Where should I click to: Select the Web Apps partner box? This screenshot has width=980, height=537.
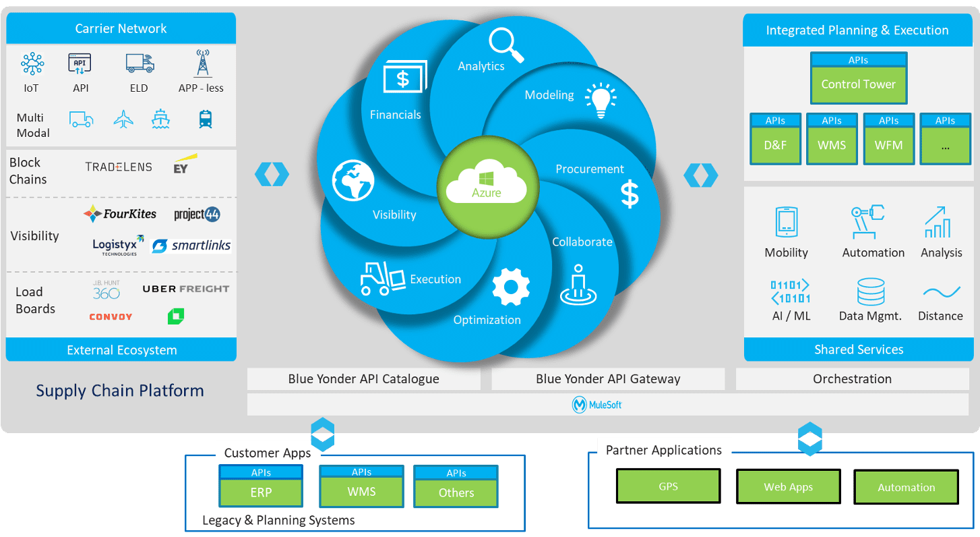(788, 486)
